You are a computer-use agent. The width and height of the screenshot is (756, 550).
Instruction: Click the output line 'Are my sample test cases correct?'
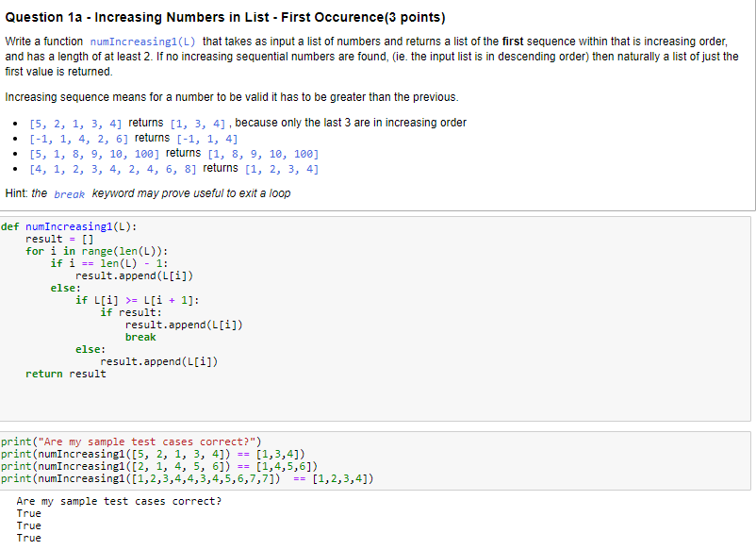(x=120, y=500)
